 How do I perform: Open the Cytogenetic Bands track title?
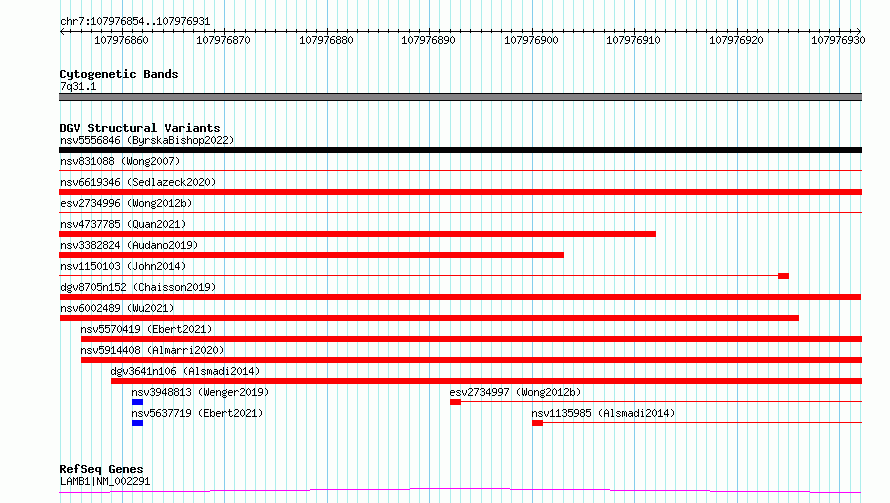119,74
